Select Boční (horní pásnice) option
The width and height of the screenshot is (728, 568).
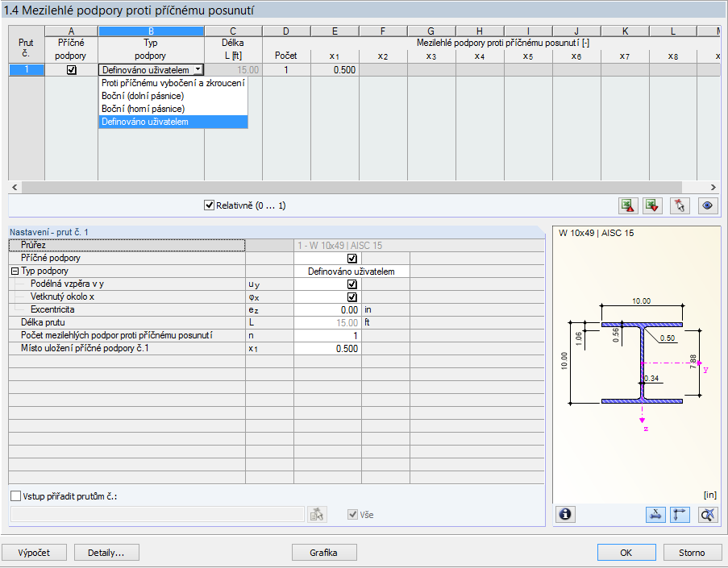pyautogui.click(x=173, y=109)
